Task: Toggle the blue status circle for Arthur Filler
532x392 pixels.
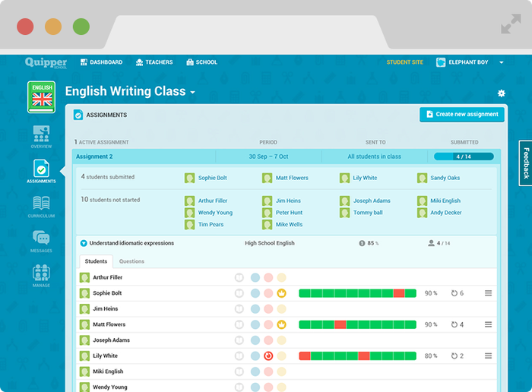Action: pyautogui.click(x=255, y=277)
